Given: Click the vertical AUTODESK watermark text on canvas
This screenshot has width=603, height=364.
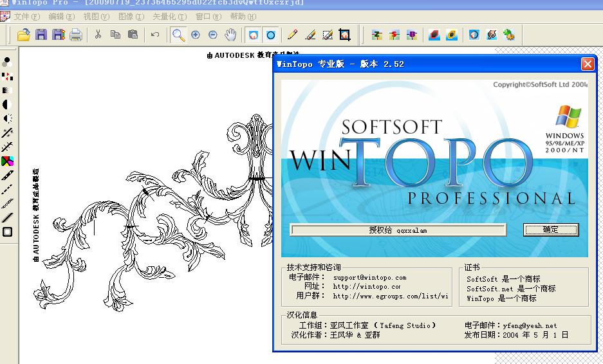Looking at the screenshot, I should (x=36, y=215).
